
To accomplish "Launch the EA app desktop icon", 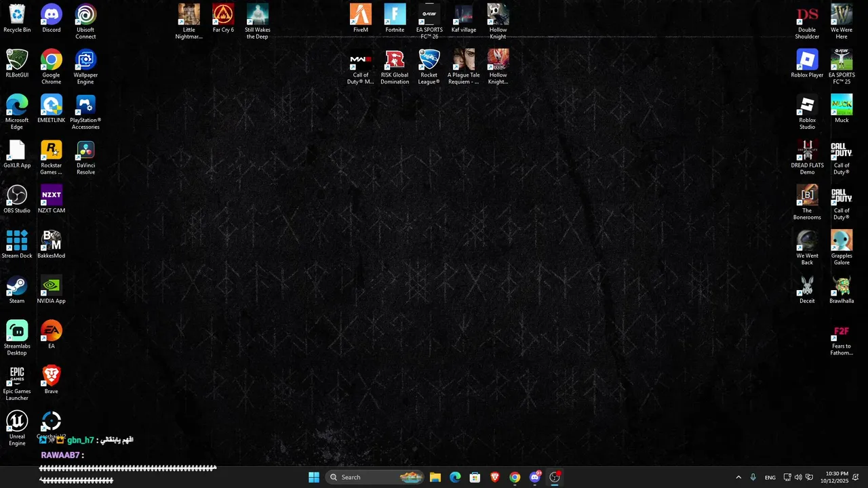I will coord(52,335).
